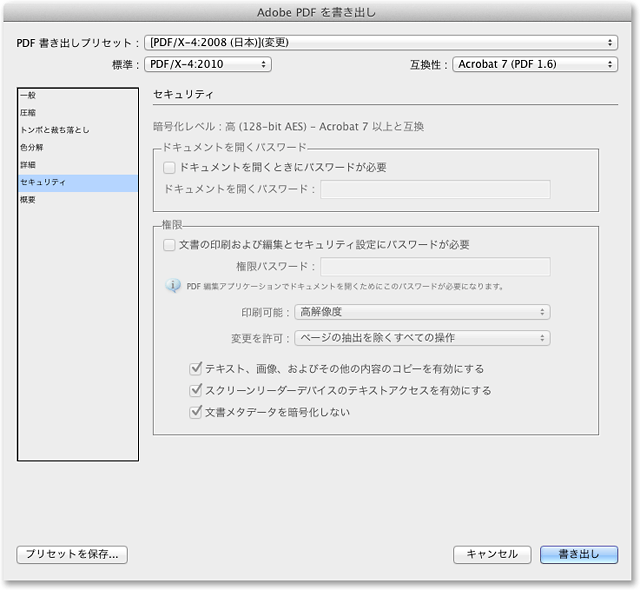Toggle 文書の印刷および編集 password requirement checkbox
The height and width of the screenshot is (590, 640).
(x=170, y=244)
